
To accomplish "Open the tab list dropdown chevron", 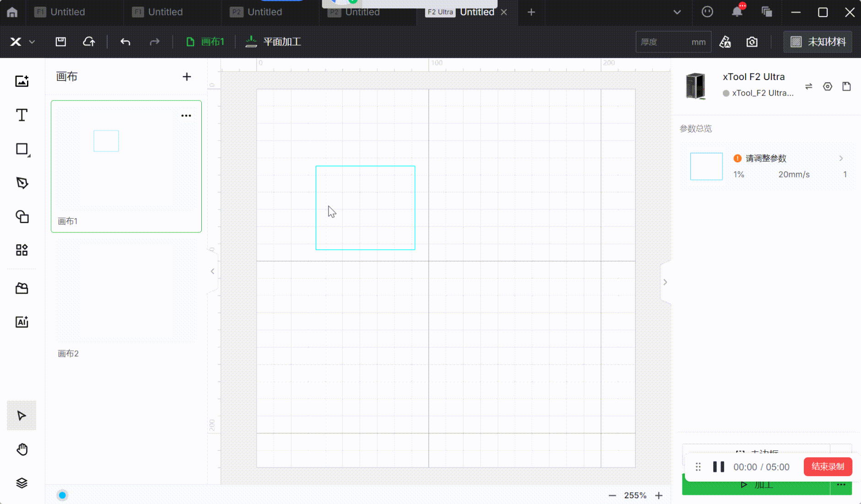I will click(677, 12).
